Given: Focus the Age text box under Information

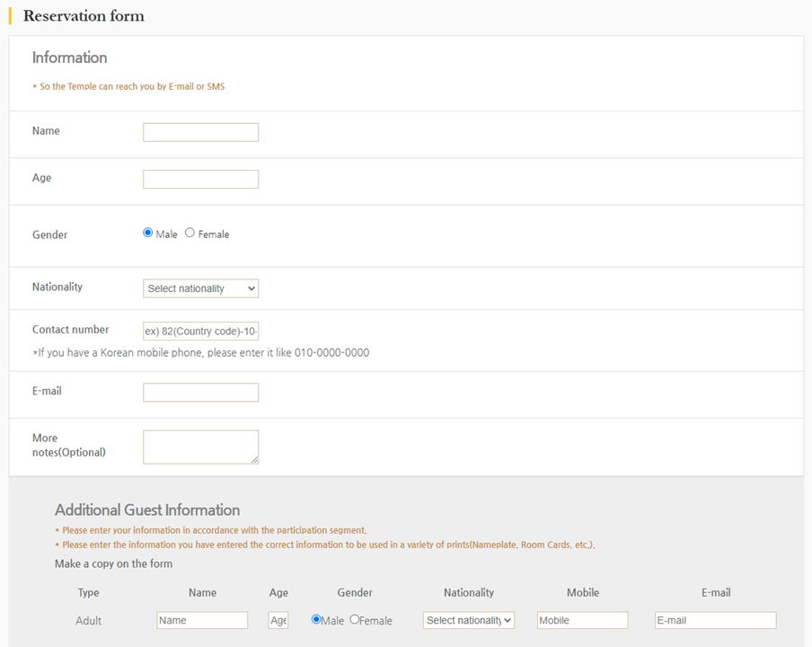Looking at the screenshot, I should 200,179.
